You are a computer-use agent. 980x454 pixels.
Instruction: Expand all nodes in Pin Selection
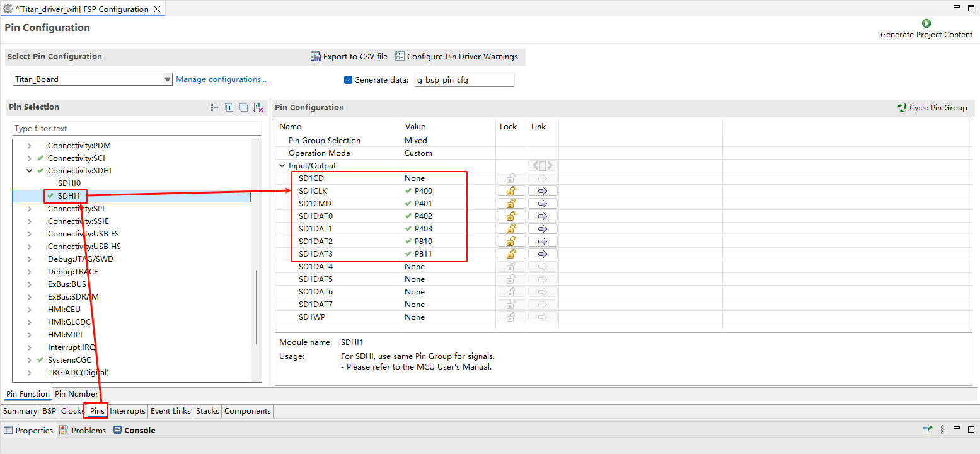click(229, 108)
